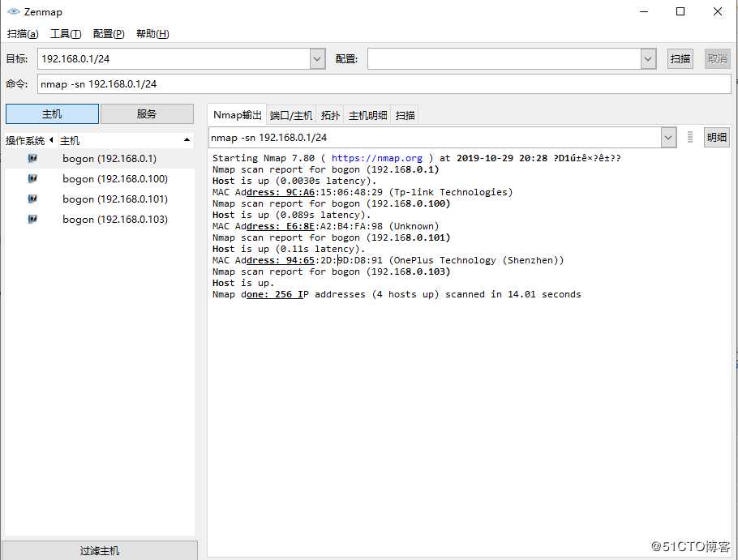The image size is (738, 560).
Task: Click the Zenmap eye logo in title bar
Action: coord(14,12)
